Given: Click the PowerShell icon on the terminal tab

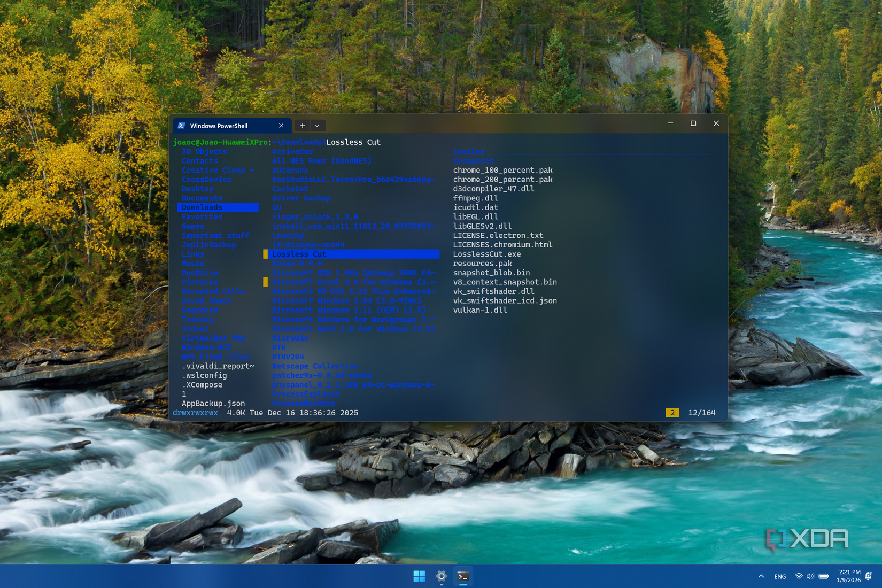Looking at the screenshot, I should click(182, 125).
